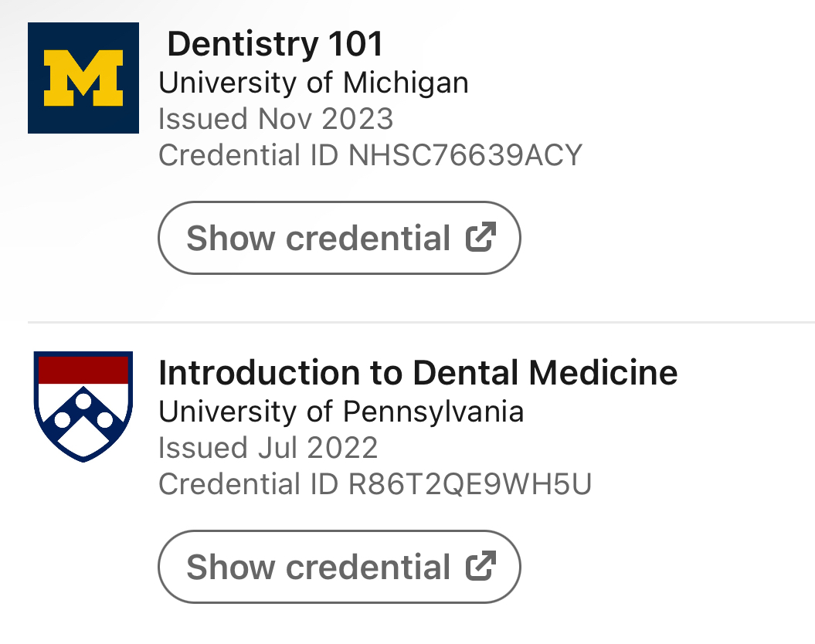815x644 pixels.
Task: Select the Issued Nov 2023 date text
Action: (276, 119)
